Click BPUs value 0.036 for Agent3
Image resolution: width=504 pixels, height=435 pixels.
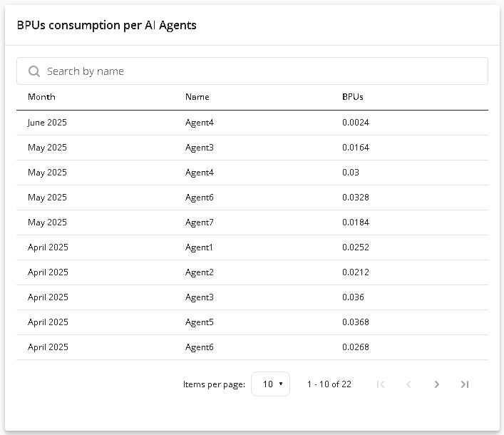(x=353, y=297)
